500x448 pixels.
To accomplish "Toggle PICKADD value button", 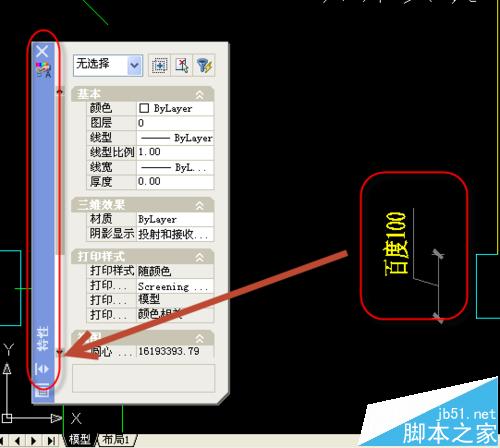I will [159, 65].
